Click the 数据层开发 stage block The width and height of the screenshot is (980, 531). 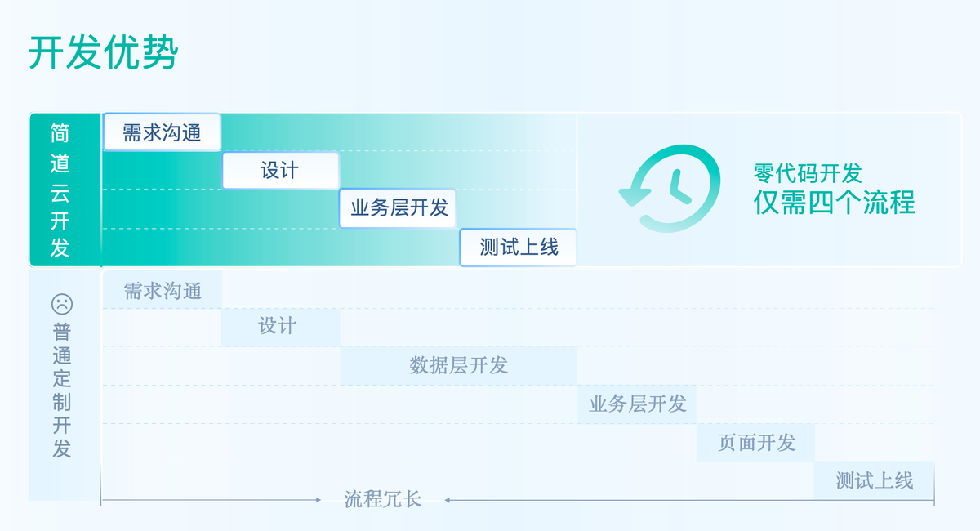(x=458, y=365)
